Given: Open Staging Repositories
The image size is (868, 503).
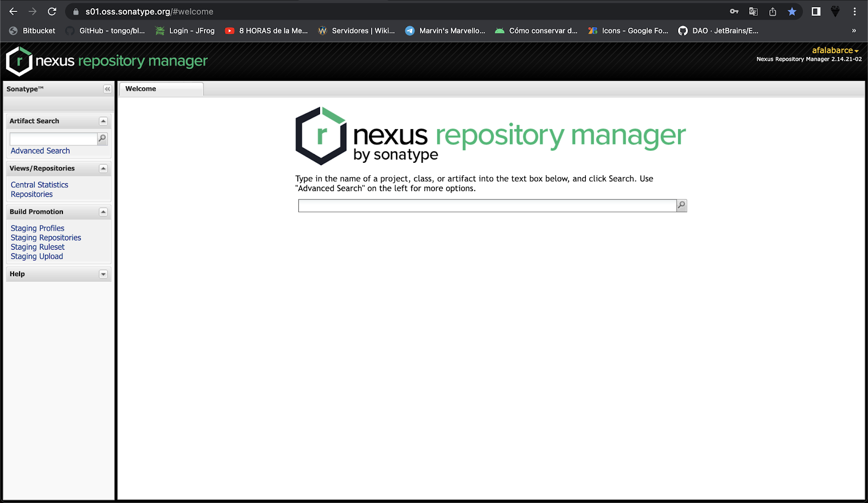Looking at the screenshot, I should pyautogui.click(x=46, y=238).
